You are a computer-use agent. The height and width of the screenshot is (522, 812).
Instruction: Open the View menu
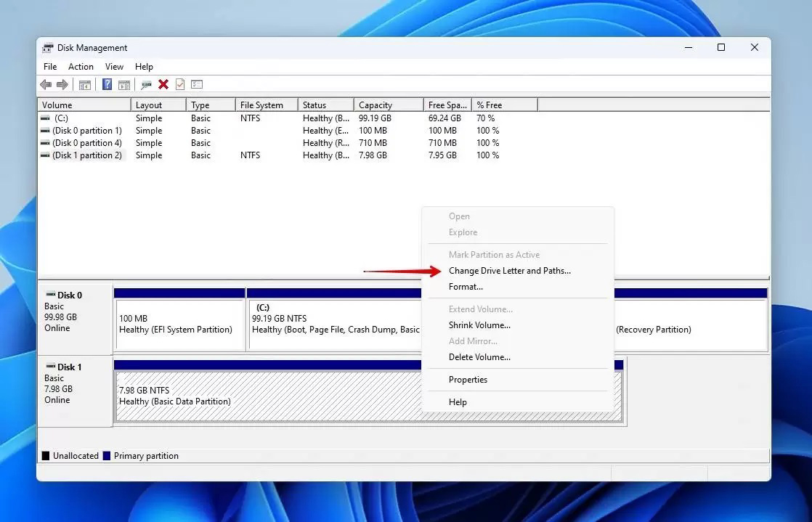tap(114, 67)
